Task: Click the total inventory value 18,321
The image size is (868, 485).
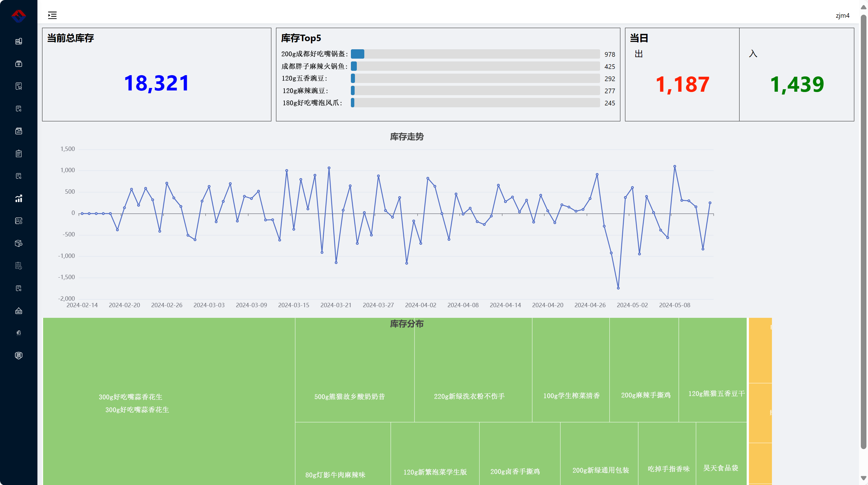Action: click(x=157, y=83)
